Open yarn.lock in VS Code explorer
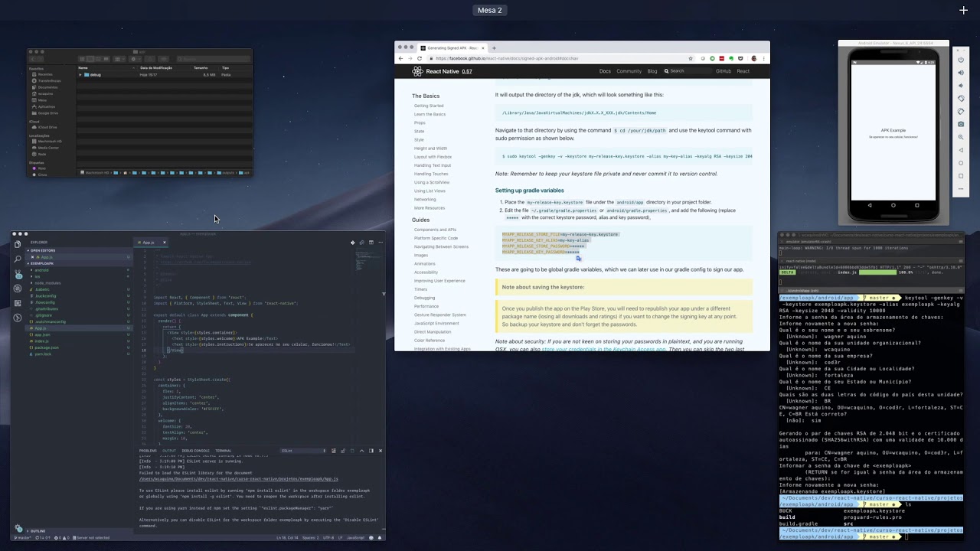 tap(44, 354)
